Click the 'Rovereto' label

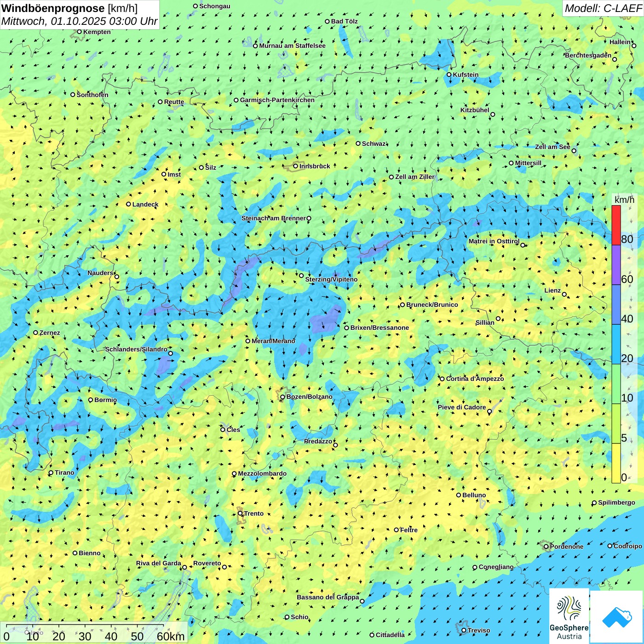pyautogui.click(x=207, y=563)
